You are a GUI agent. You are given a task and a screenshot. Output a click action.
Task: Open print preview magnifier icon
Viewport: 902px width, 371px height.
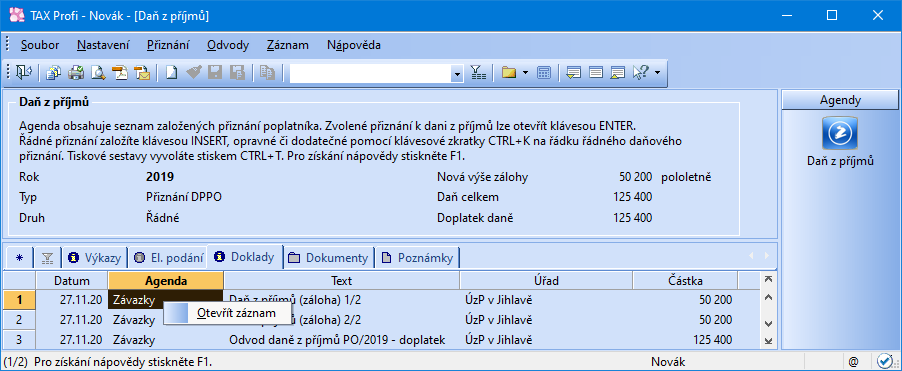(x=98, y=72)
